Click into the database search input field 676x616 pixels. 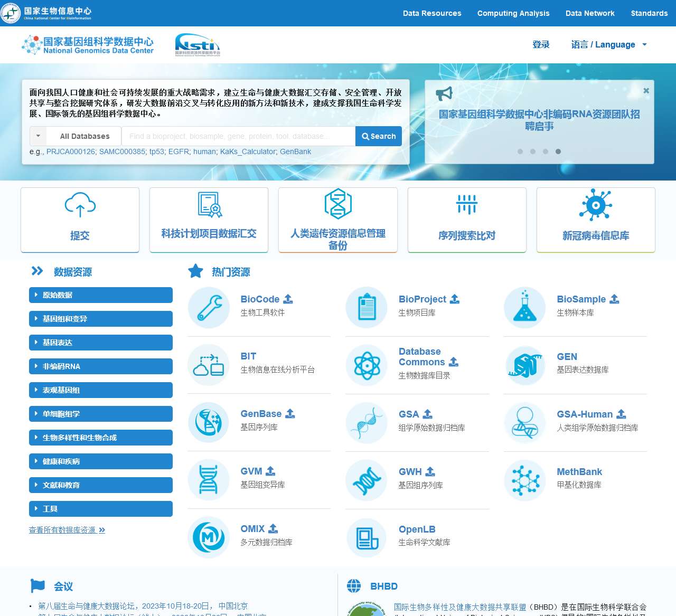click(238, 136)
